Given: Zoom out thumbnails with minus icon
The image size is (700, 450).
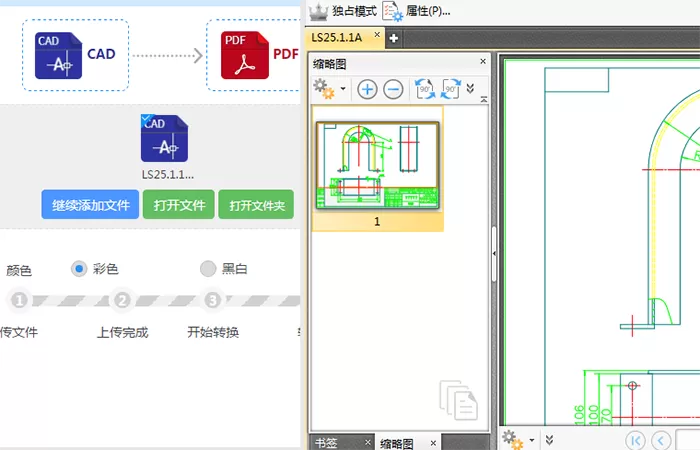Looking at the screenshot, I should tap(393, 89).
